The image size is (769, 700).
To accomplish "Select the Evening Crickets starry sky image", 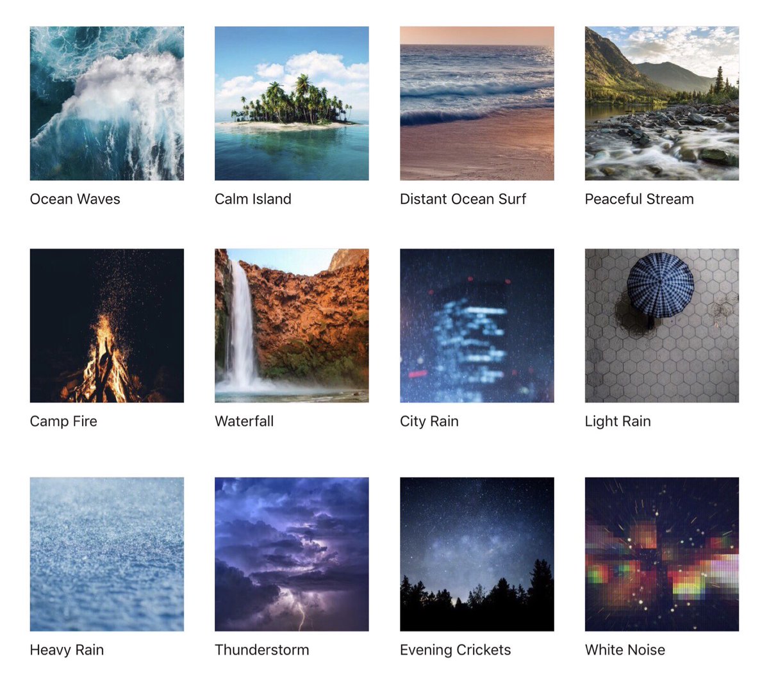I will point(477,554).
